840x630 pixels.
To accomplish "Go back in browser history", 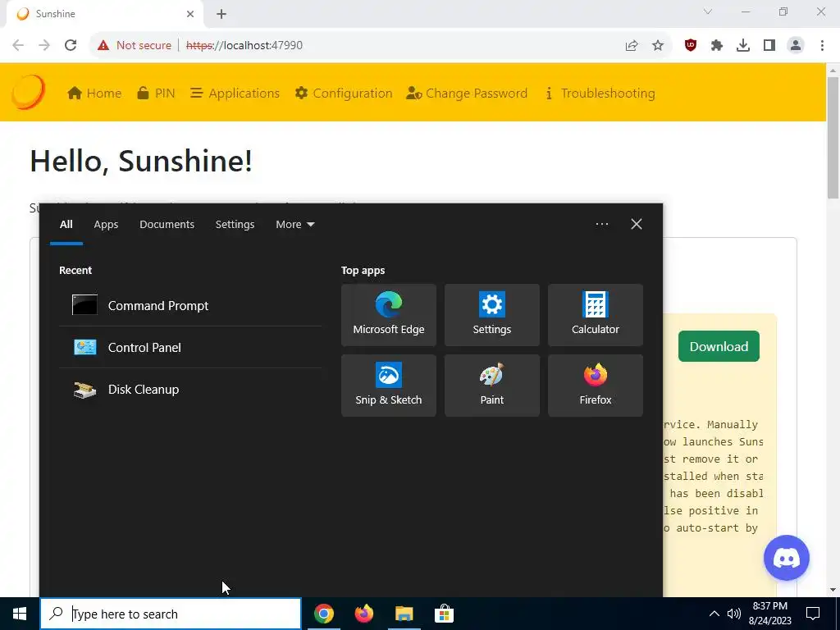I will click(x=18, y=46).
